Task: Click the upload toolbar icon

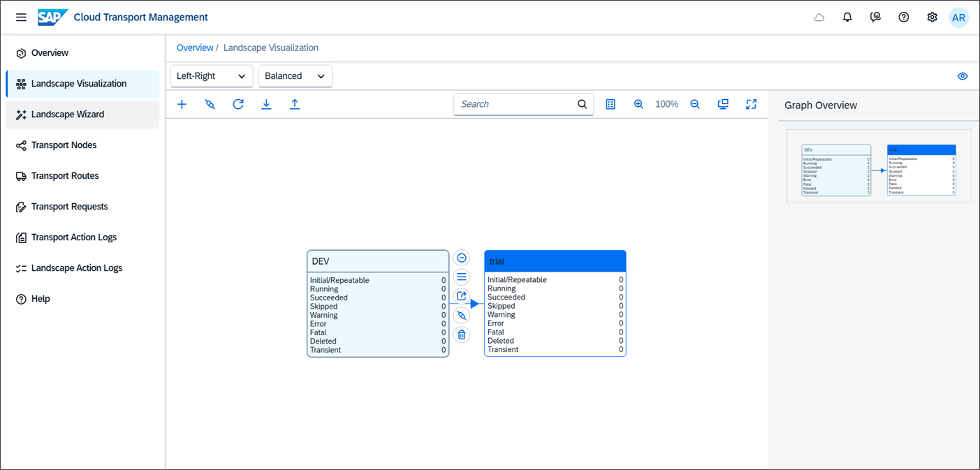Action: [295, 104]
